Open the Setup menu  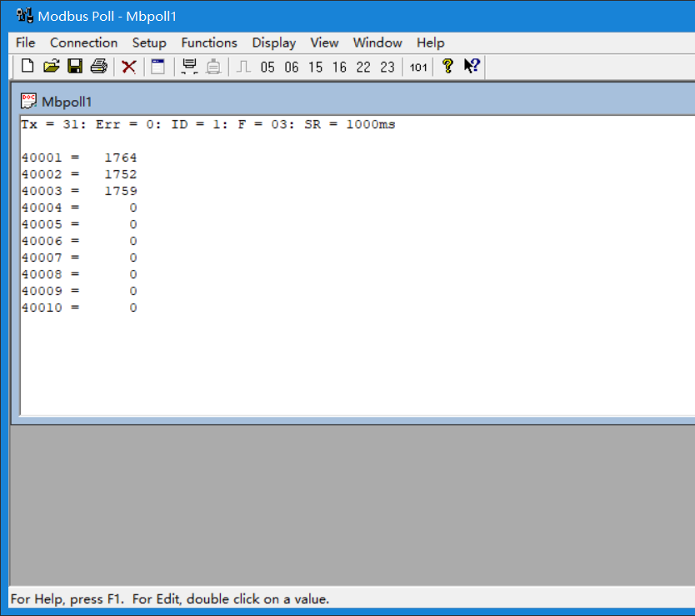pyautogui.click(x=149, y=43)
